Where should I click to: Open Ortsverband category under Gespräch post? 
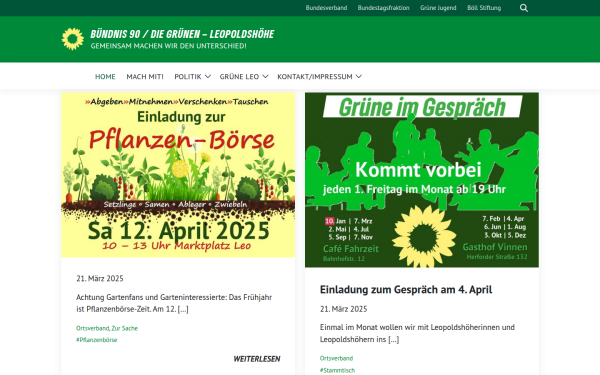tap(336, 359)
